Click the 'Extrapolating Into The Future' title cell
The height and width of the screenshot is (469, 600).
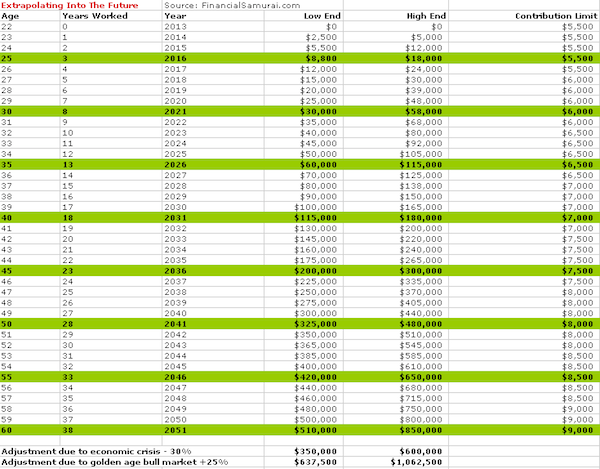(x=70, y=5)
